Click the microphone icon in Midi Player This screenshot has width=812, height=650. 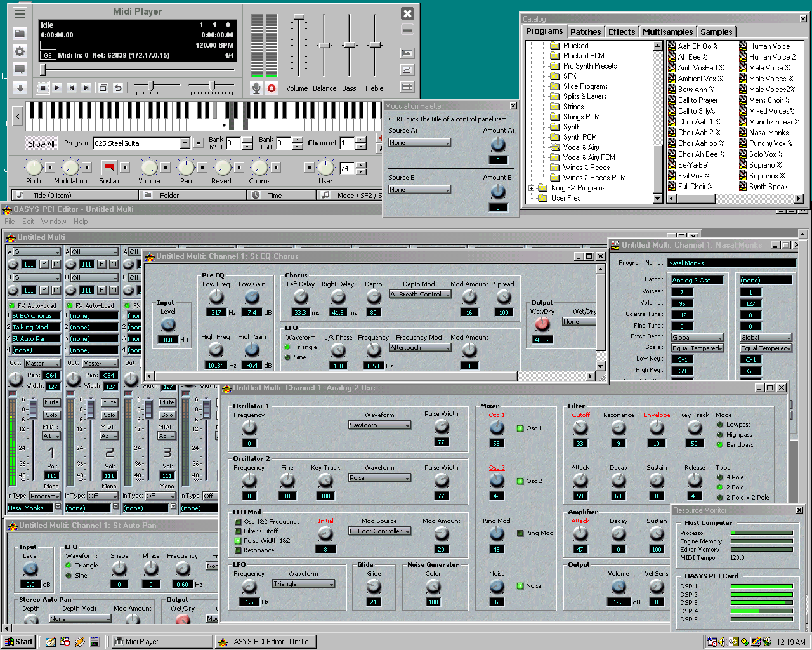(x=256, y=88)
